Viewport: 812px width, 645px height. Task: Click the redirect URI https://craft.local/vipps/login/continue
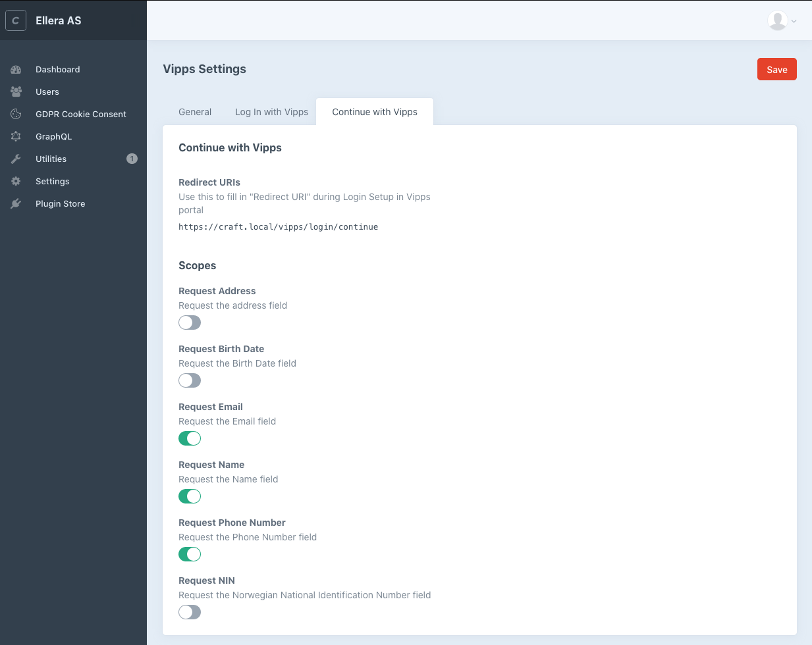[x=278, y=226]
